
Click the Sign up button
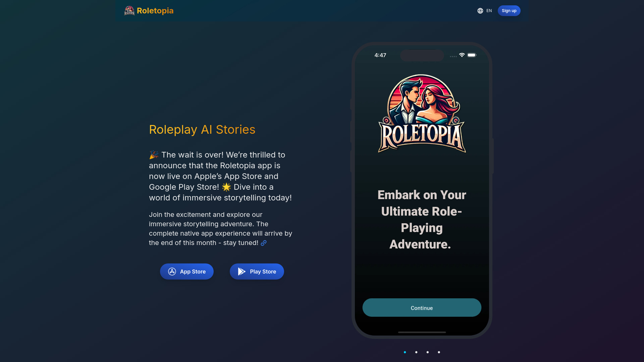coord(508,11)
